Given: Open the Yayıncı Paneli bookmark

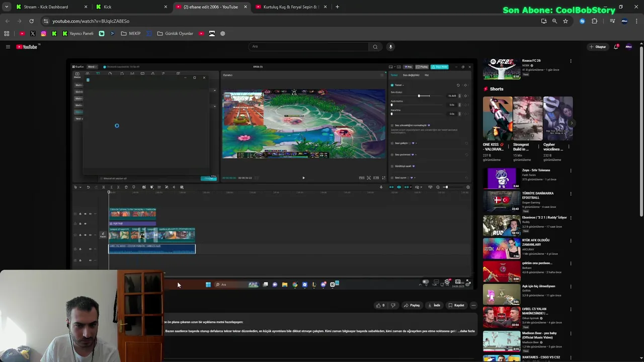Looking at the screenshot, I should (78, 34).
